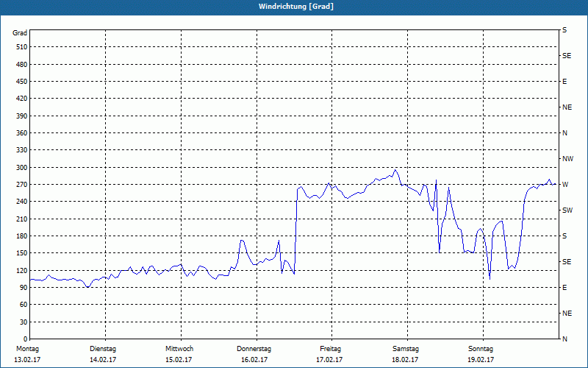Select the 'SW' compass label

(567, 210)
